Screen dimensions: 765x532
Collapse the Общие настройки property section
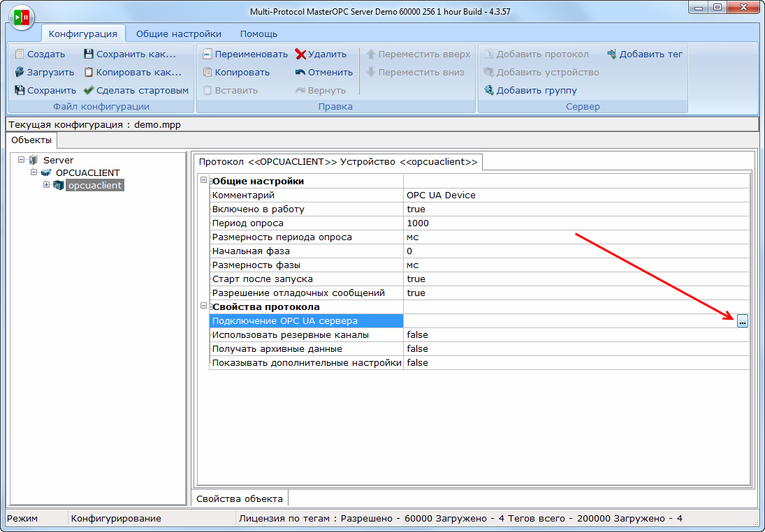(203, 181)
